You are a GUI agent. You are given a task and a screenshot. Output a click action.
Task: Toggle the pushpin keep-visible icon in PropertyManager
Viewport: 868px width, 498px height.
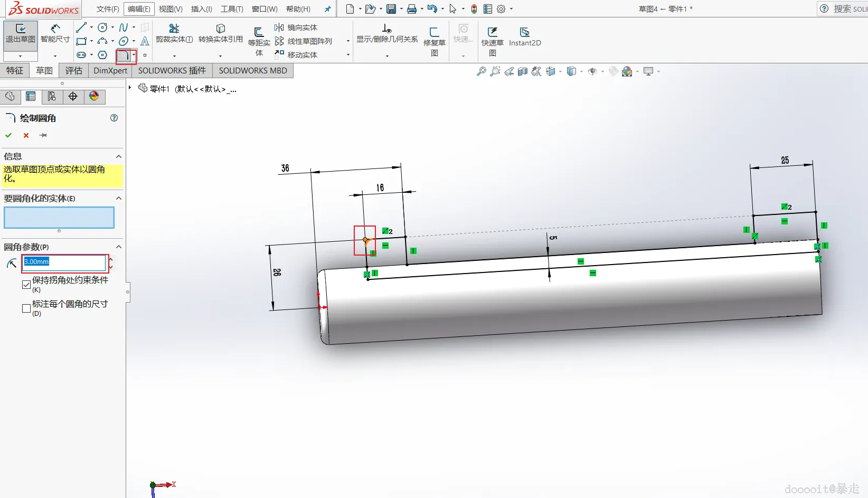(x=43, y=135)
